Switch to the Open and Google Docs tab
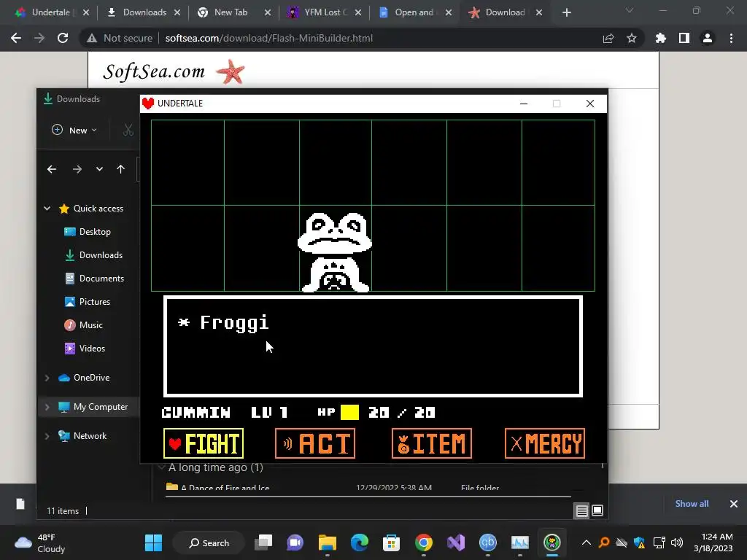The width and height of the screenshot is (747, 560). point(414,12)
